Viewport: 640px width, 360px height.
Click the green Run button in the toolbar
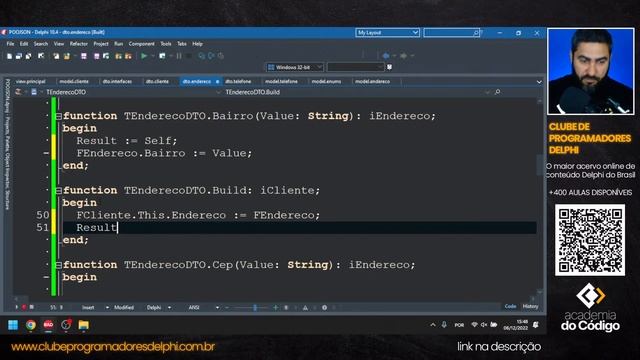[144, 56]
